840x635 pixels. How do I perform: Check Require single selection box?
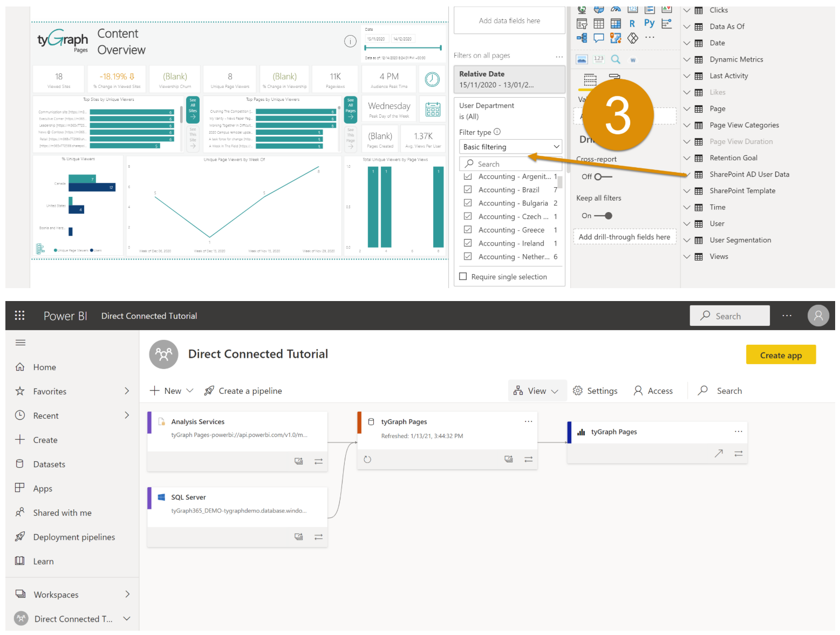463,277
